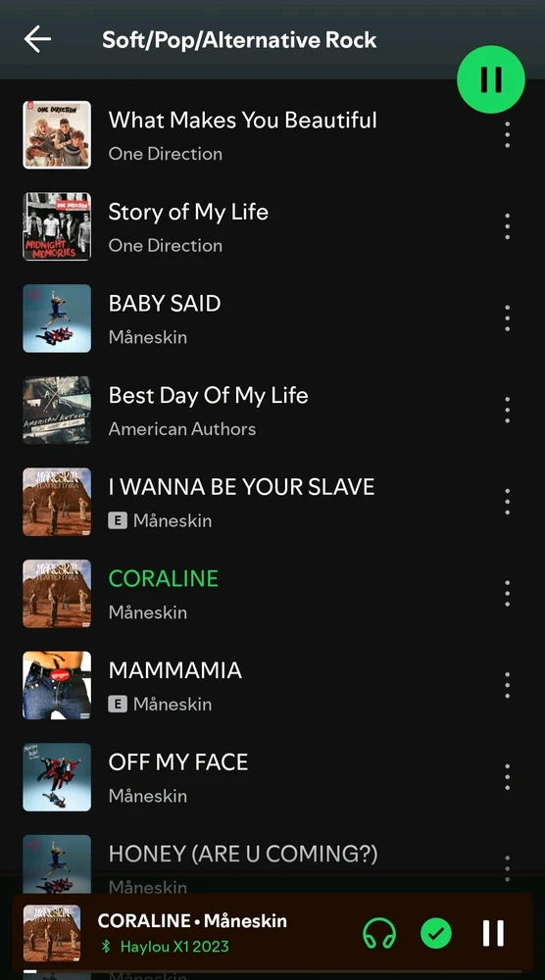Open headphones device picker in now playing bar
The image size is (545, 980).
click(x=379, y=934)
